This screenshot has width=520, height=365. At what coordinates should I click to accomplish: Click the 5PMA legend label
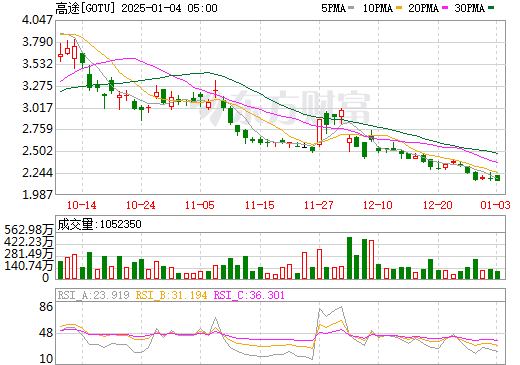[x=333, y=8]
